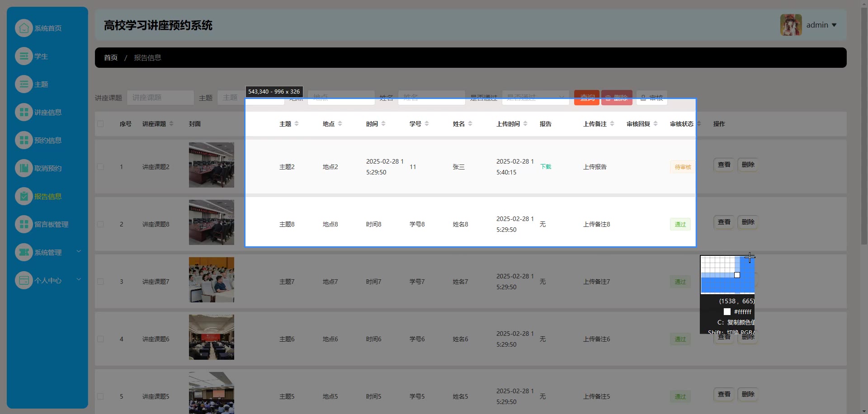Screen dimensions: 868x414
Task: Open the admin user dropdown
Action: point(821,25)
